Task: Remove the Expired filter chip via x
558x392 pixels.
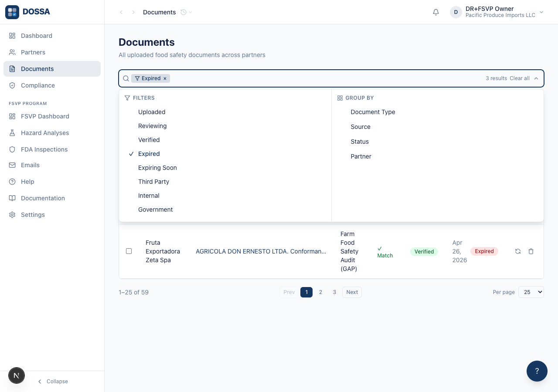Action: pos(165,78)
